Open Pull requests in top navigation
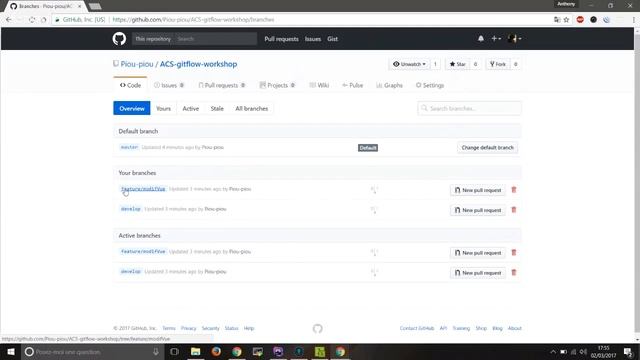The width and height of the screenshot is (640, 360). tap(281, 39)
